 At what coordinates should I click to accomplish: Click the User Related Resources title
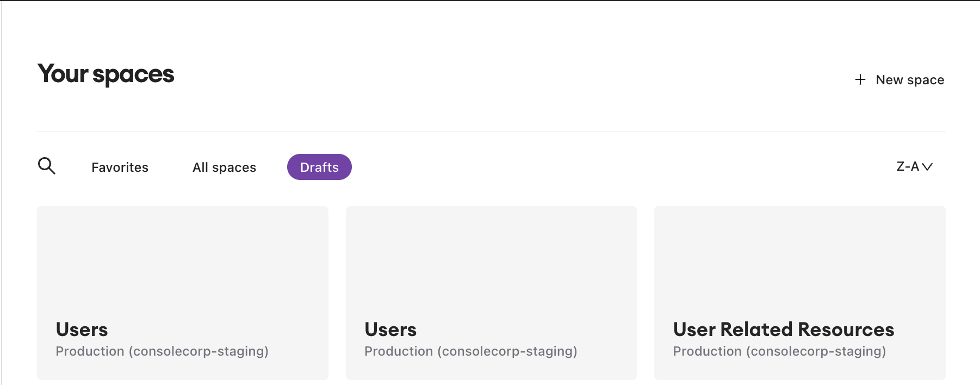[x=783, y=330]
